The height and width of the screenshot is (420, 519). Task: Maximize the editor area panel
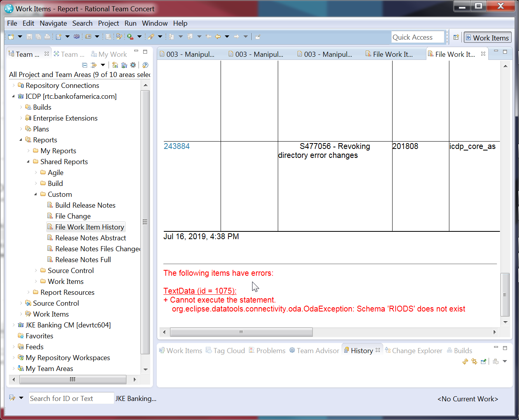coord(505,51)
